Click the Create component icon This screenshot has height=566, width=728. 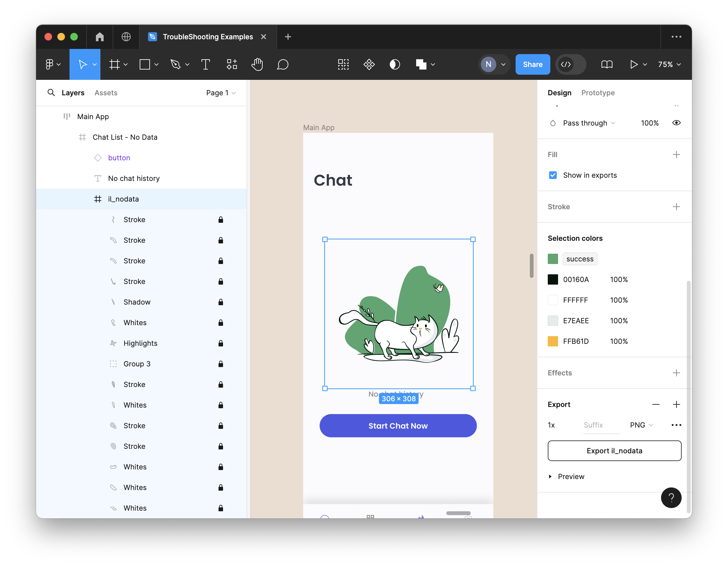tap(369, 64)
